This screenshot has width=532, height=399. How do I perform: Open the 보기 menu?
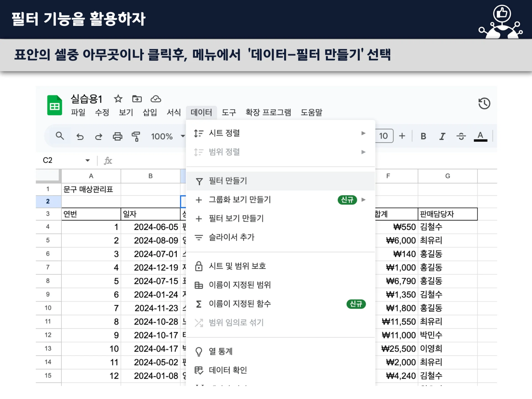coord(126,112)
